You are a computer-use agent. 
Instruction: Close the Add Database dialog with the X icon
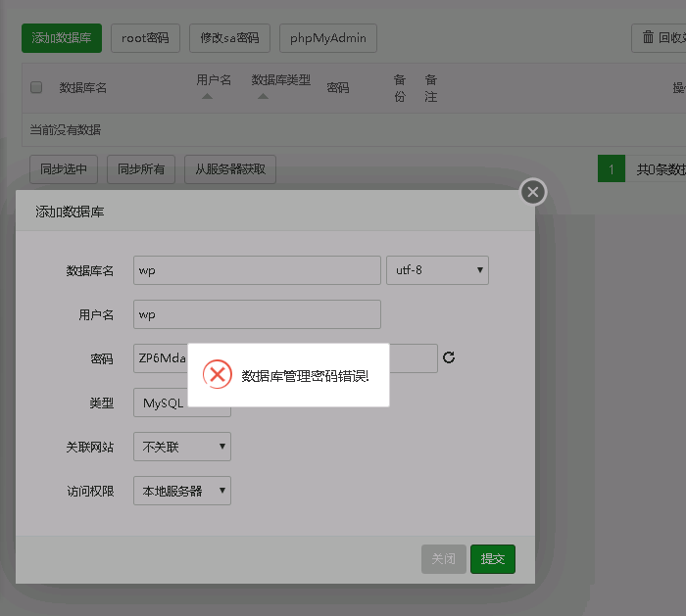(533, 192)
